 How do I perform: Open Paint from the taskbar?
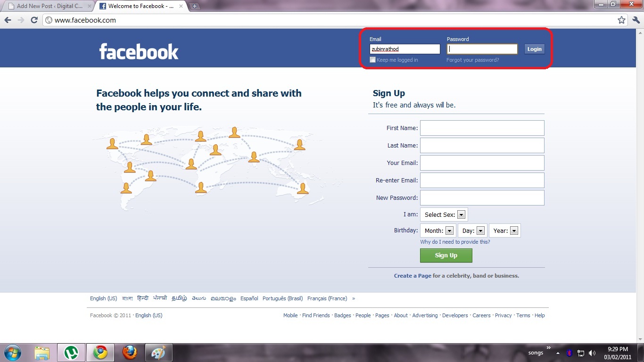click(x=158, y=353)
